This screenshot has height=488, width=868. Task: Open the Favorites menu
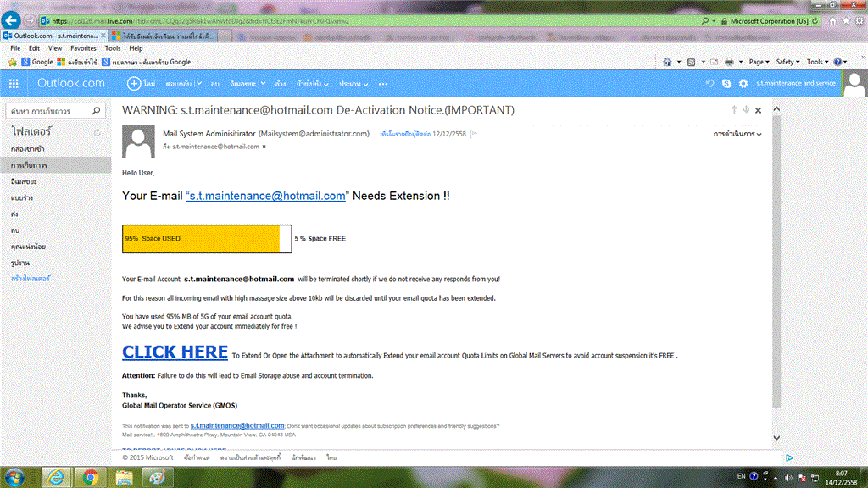(x=83, y=48)
